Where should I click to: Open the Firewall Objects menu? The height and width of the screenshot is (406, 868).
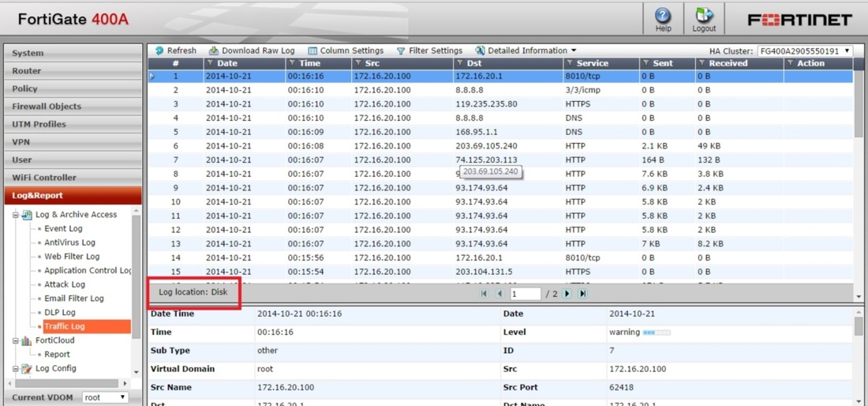[x=73, y=107]
